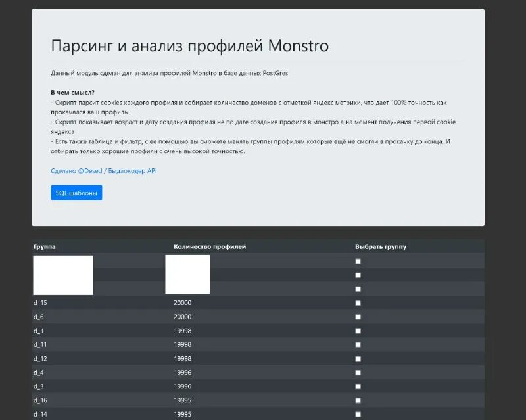Click profile count 19995 in d_16 row
Image resolution: width=526 pixels, height=420 pixels.
tap(183, 400)
